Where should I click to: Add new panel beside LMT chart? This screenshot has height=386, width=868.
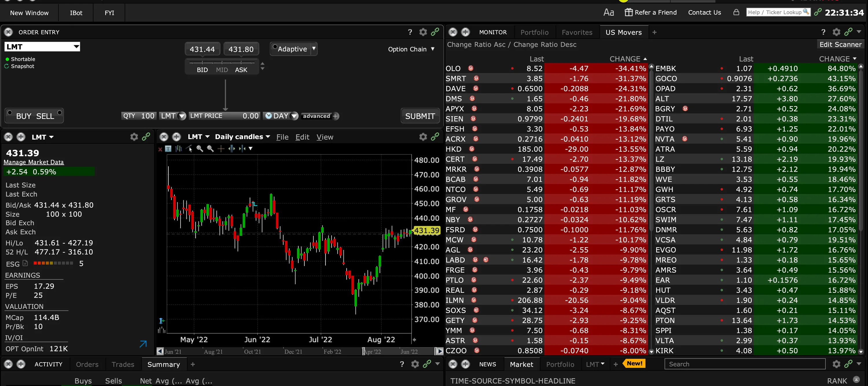point(176,136)
